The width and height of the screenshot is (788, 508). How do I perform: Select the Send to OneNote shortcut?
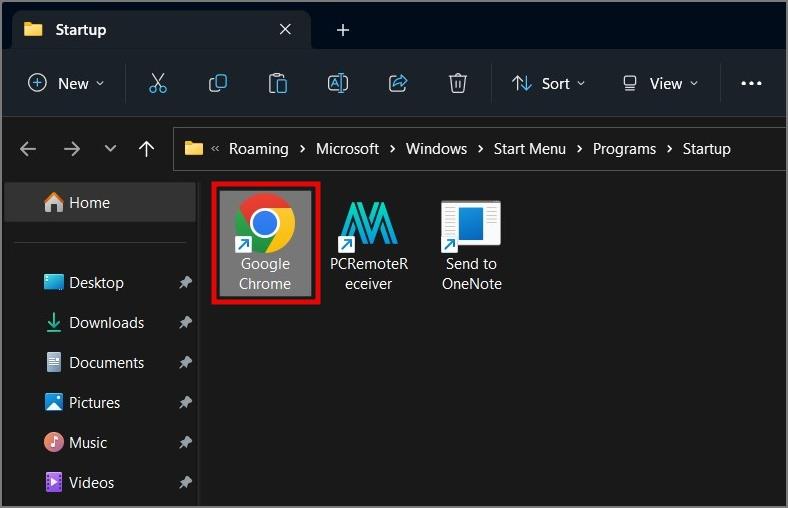coord(471,245)
